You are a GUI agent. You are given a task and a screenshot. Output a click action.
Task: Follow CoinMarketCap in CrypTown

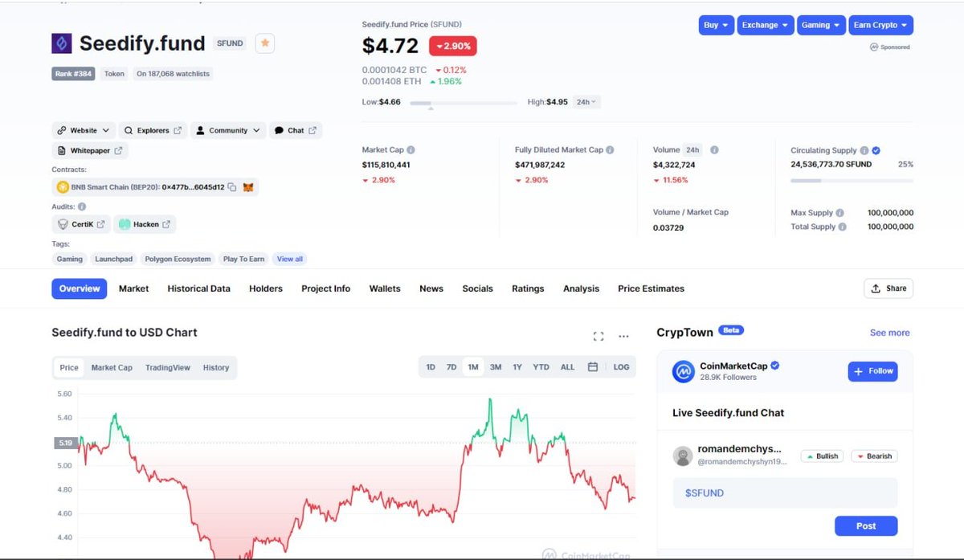[872, 371]
